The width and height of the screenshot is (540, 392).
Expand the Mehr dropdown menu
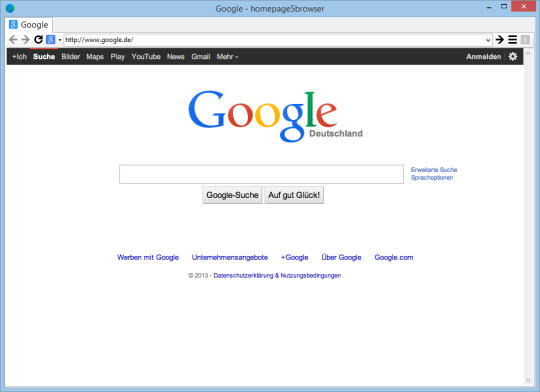tap(227, 56)
